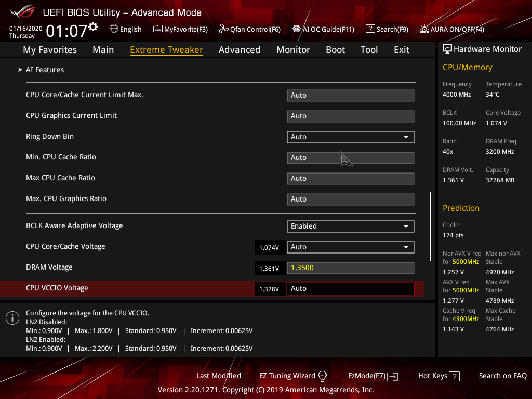Click the Max CPU Cache Ratio field
Screen dimensions: 532x399
(351, 179)
